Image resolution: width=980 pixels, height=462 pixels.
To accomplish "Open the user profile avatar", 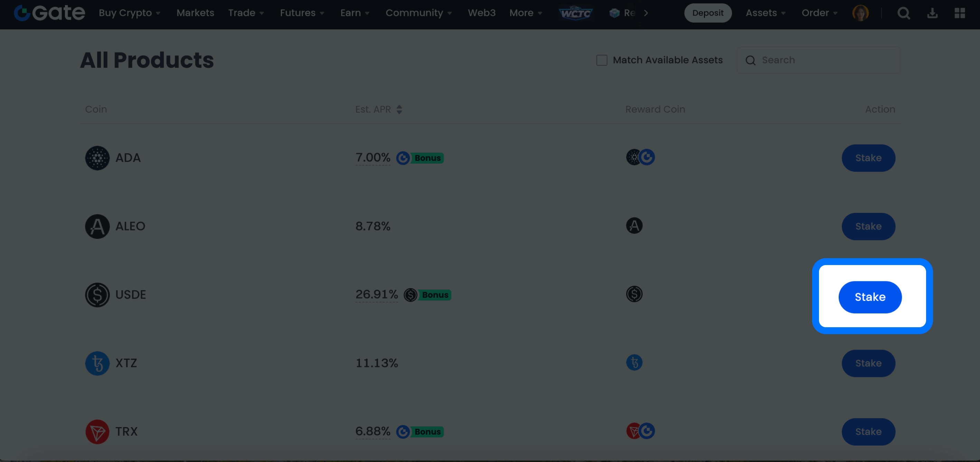I will coord(860,13).
